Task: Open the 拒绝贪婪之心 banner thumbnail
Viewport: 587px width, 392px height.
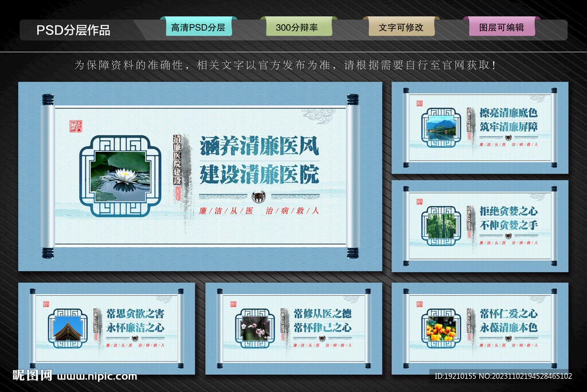Action: point(480,226)
